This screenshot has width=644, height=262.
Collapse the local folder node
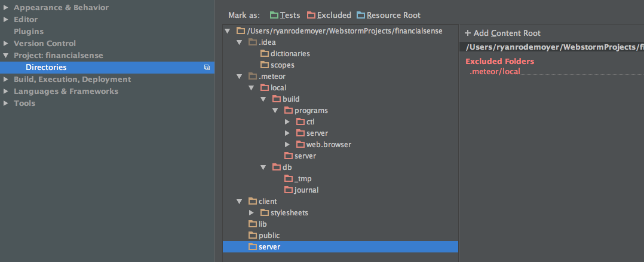(x=252, y=87)
